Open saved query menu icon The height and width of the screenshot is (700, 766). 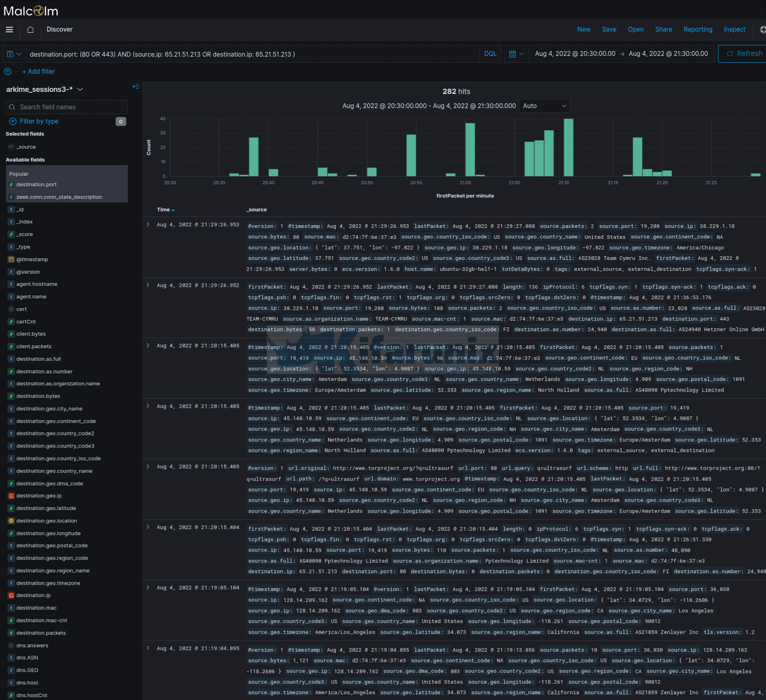pos(14,54)
